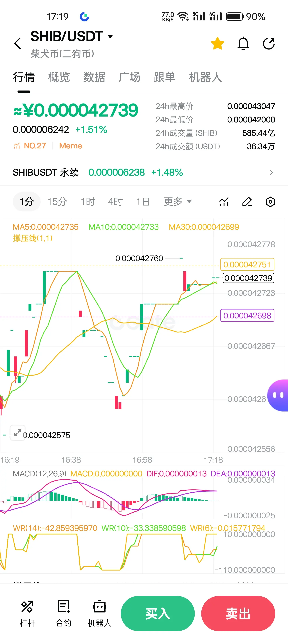
Task: Click the 0.000042760 high marker
Action: click(139, 258)
